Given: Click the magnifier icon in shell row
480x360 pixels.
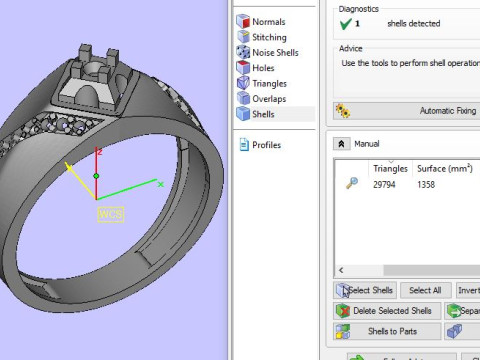Looking at the screenshot, I should (352, 183).
